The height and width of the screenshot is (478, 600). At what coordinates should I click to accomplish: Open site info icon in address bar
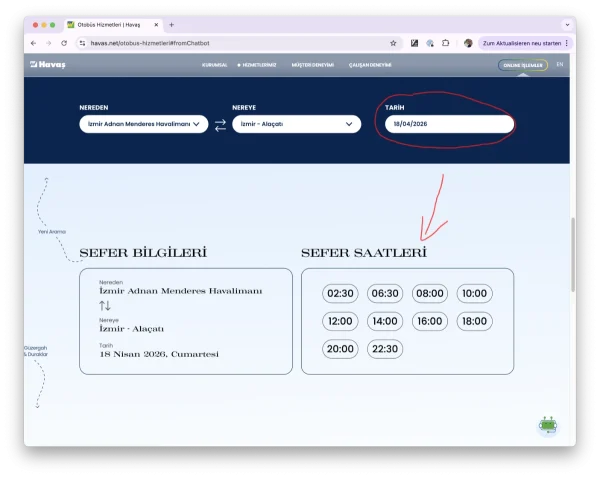82,43
